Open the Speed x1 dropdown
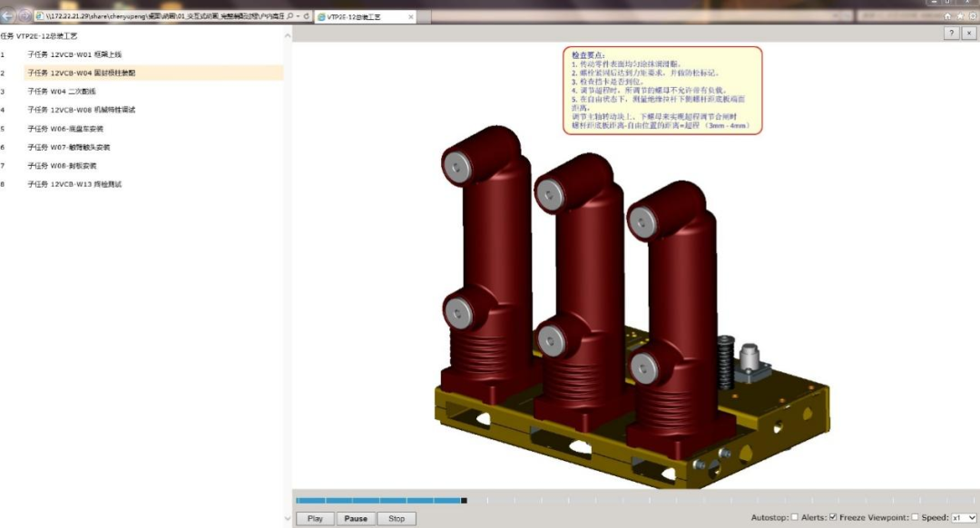980x528 pixels. 963,517
